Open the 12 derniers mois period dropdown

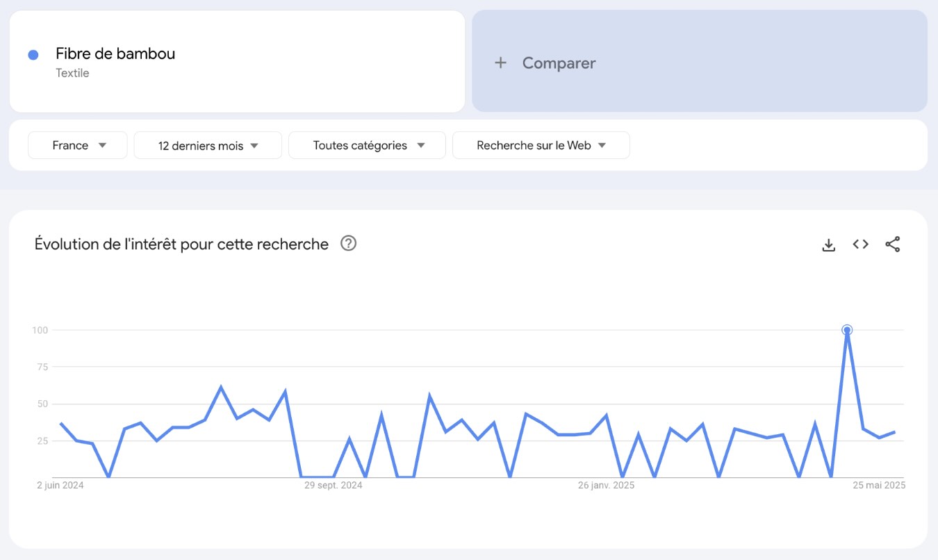[208, 145]
